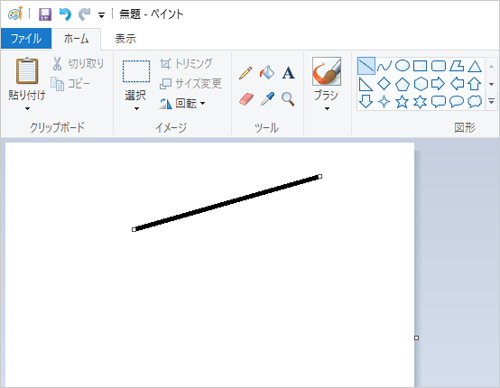The image size is (500, 388).
Task: Select the Four-point star shape
Action: 384,102
